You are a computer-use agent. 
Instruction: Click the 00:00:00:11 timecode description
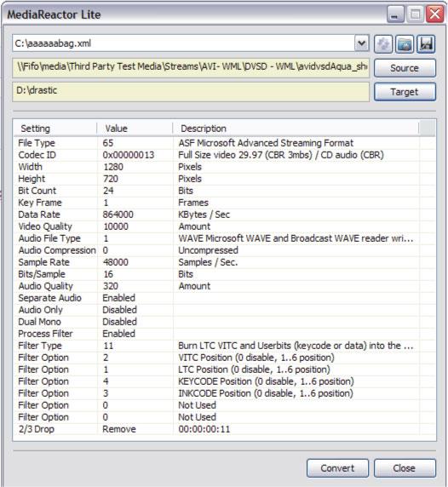coord(204,429)
